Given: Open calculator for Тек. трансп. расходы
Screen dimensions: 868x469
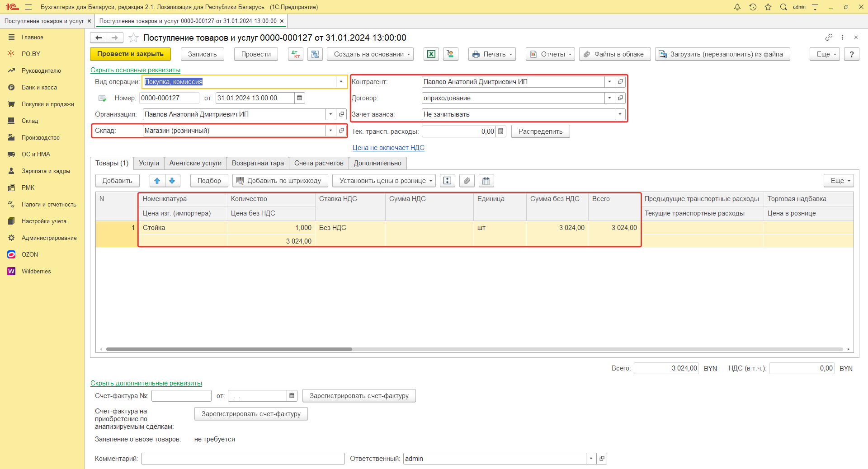Looking at the screenshot, I should tap(500, 131).
